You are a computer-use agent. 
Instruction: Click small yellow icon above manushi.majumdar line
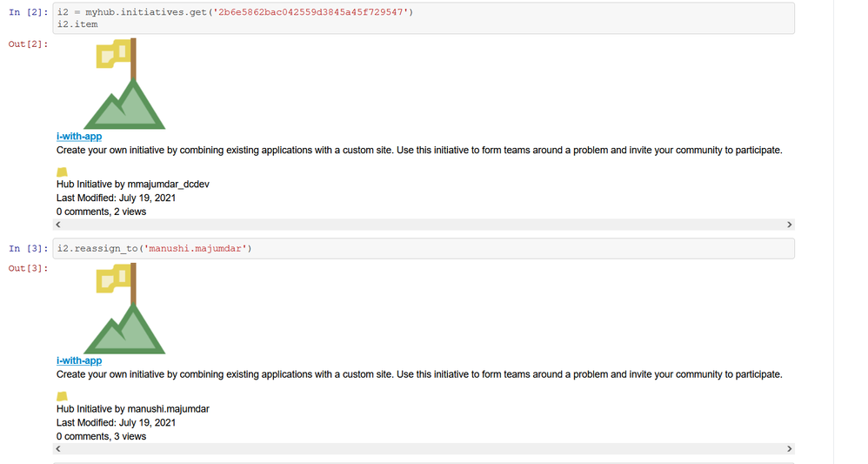click(62, 396)
